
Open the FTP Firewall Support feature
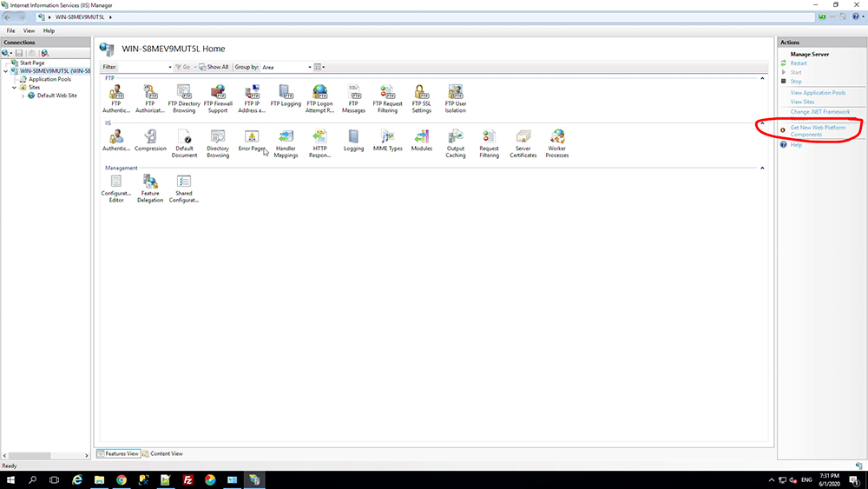(x=218, y=98)
